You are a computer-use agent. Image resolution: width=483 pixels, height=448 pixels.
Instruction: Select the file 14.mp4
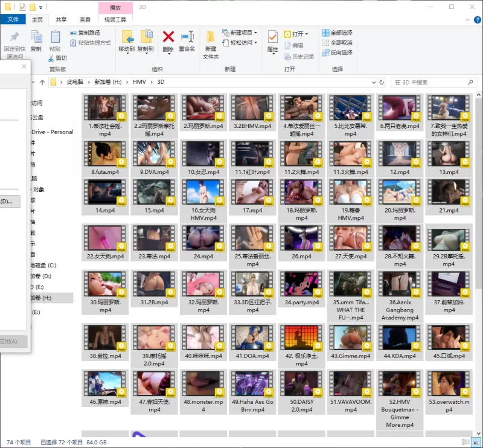[105, 197]
